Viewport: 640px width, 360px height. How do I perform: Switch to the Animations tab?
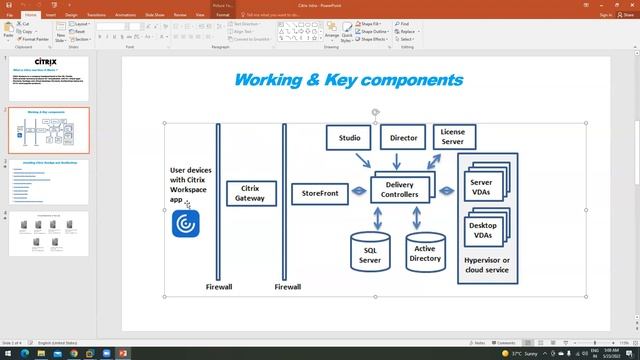coord(125,15)
